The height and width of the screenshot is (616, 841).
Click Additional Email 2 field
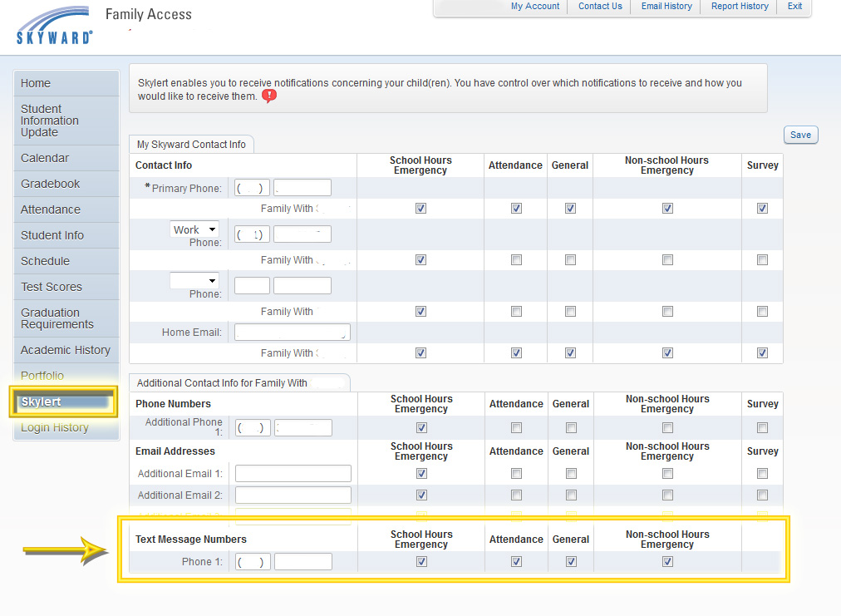pos(293,495)
